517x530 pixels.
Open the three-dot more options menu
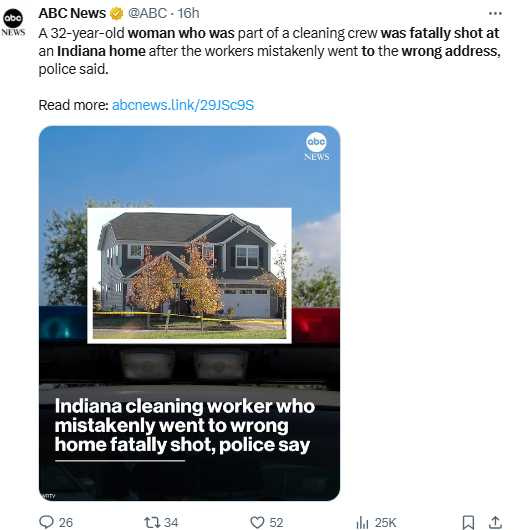click(495, 13)
